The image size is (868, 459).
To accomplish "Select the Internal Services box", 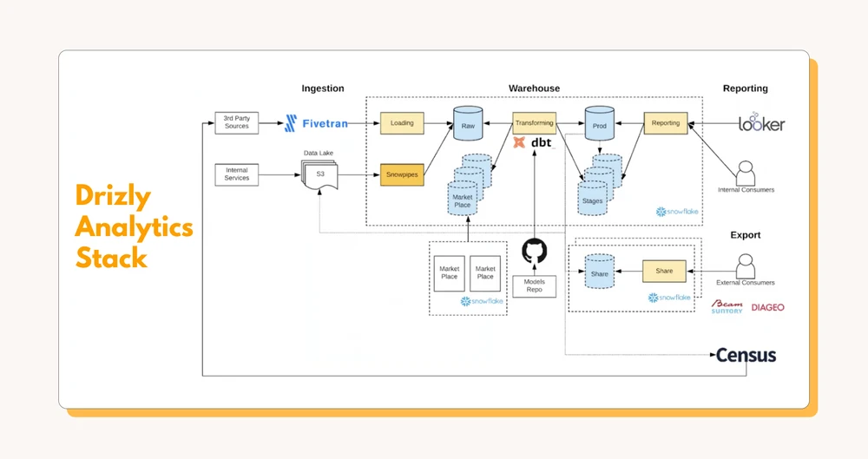I will 236,174.
